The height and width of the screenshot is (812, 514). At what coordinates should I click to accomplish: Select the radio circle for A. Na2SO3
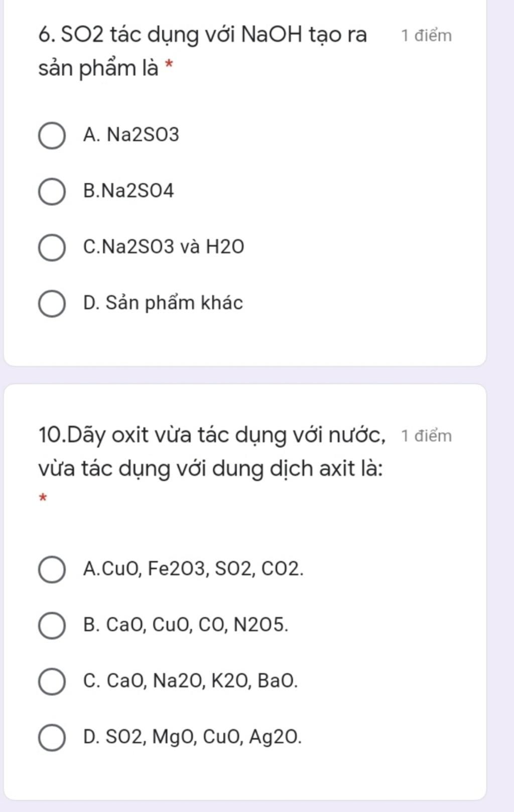pyautogui.click(x=52, y=136)
